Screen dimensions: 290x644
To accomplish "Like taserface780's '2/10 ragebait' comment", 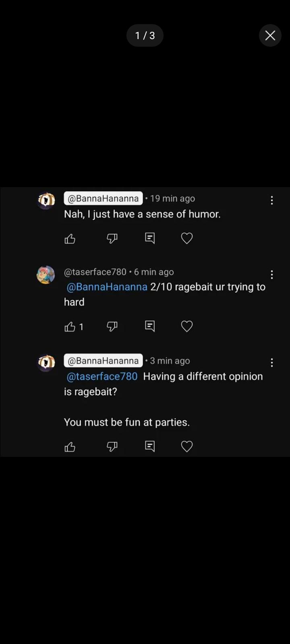I will point(70,327).
